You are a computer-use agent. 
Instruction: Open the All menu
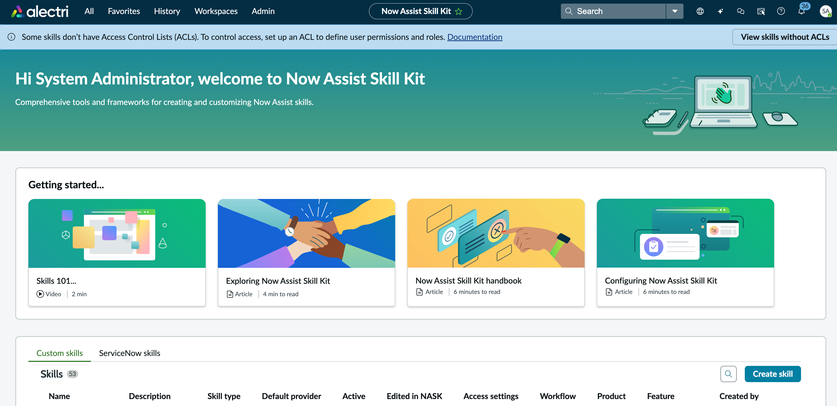pyautogui.click(x=89, y=11)
